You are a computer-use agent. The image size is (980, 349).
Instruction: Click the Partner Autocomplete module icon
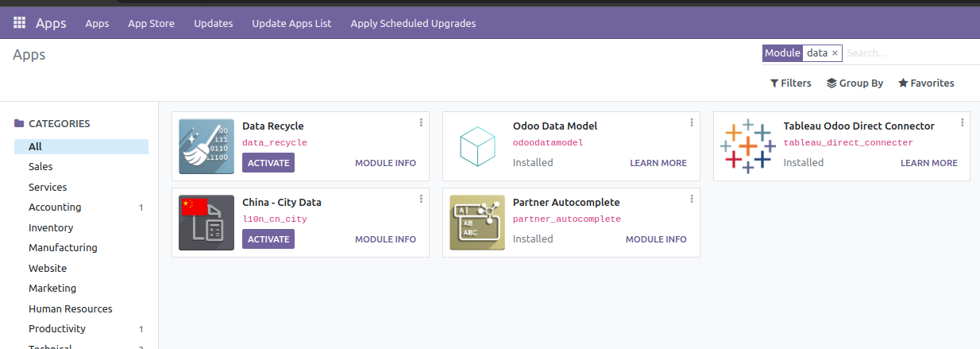click(477, 223)
